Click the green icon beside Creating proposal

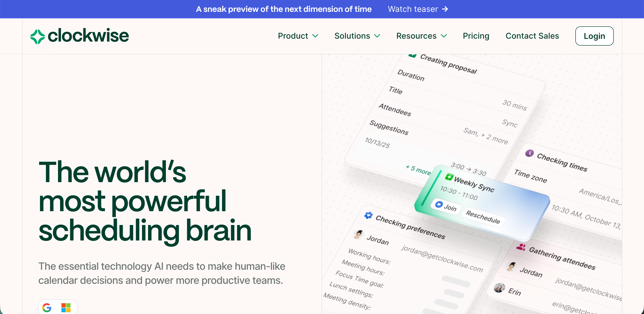413,55
